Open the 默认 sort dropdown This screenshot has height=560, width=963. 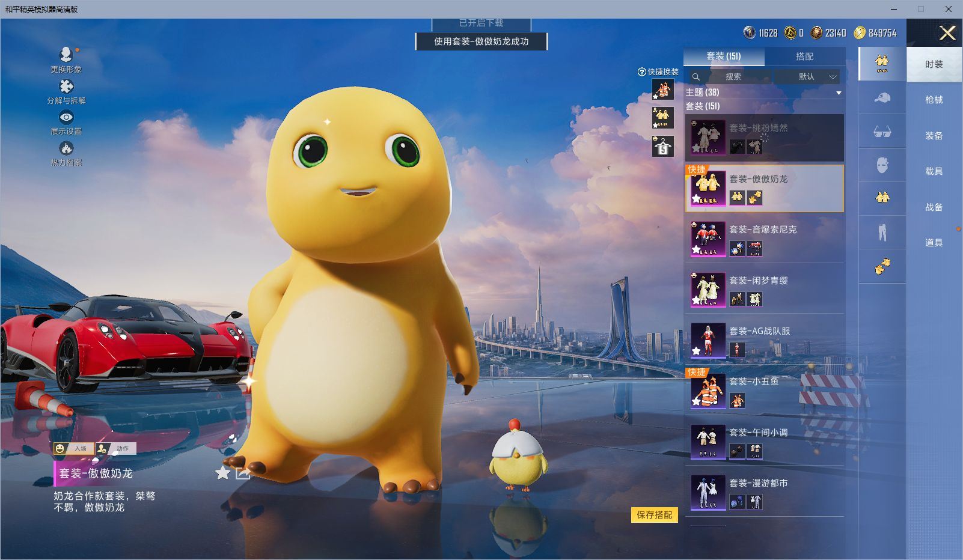[x=807, y=77]
